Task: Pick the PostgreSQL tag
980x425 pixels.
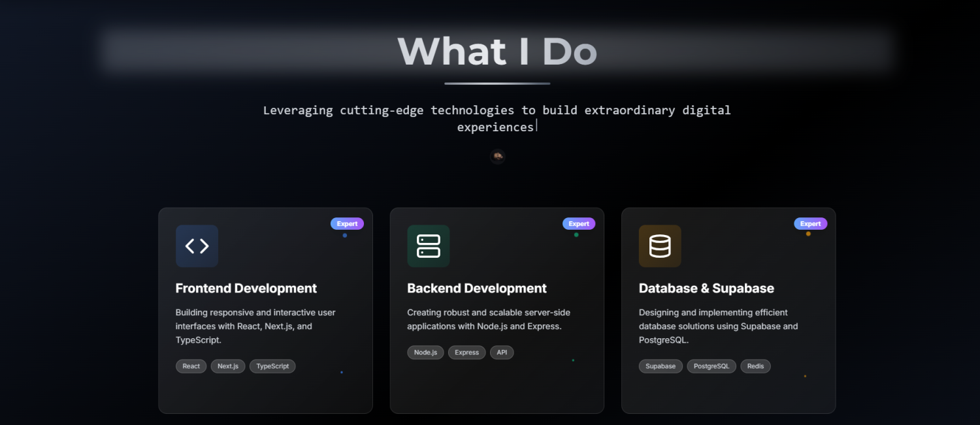Action: coord(711,366)
